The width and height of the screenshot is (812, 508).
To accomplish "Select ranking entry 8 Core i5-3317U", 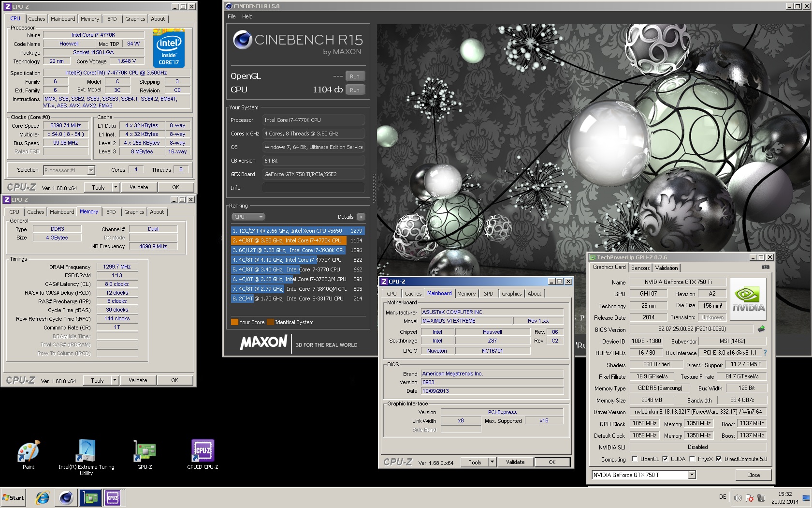I will pyautogui.click(x=297, y=299).
